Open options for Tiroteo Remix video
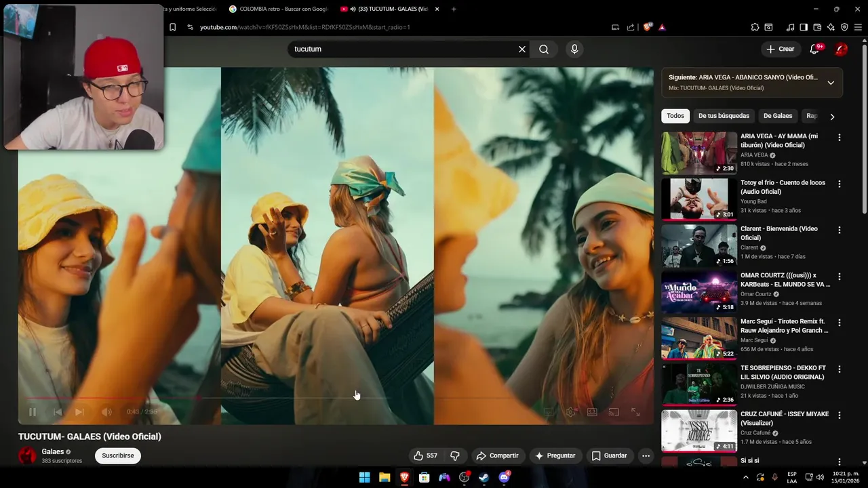This screenshot has height=488, width=868. (x=840, y=323)
